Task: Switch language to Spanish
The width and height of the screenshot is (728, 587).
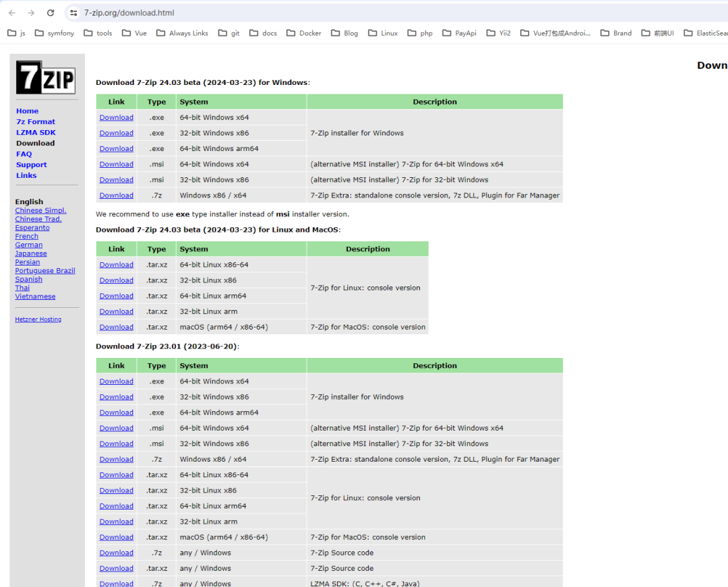Action: (x=28, y=279)
